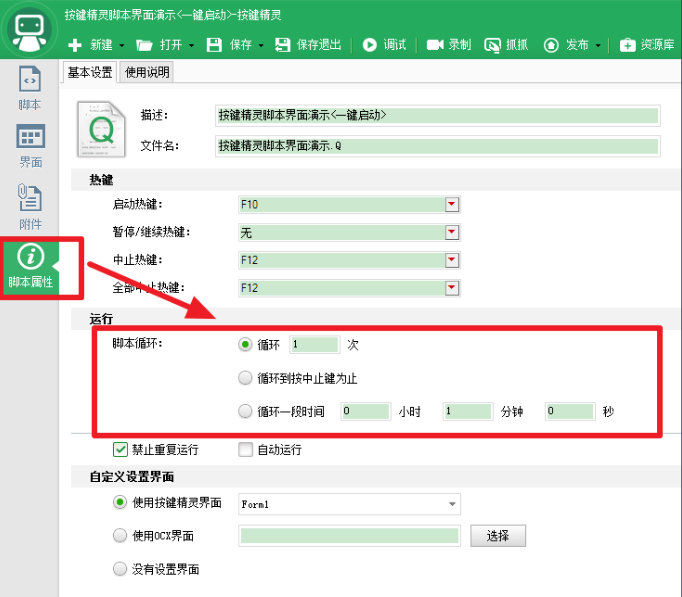Expand the 保存 dropdown arrow
The height and width of the screenshot is (597, 682).
pyautogui.click(x=261, y=45)
